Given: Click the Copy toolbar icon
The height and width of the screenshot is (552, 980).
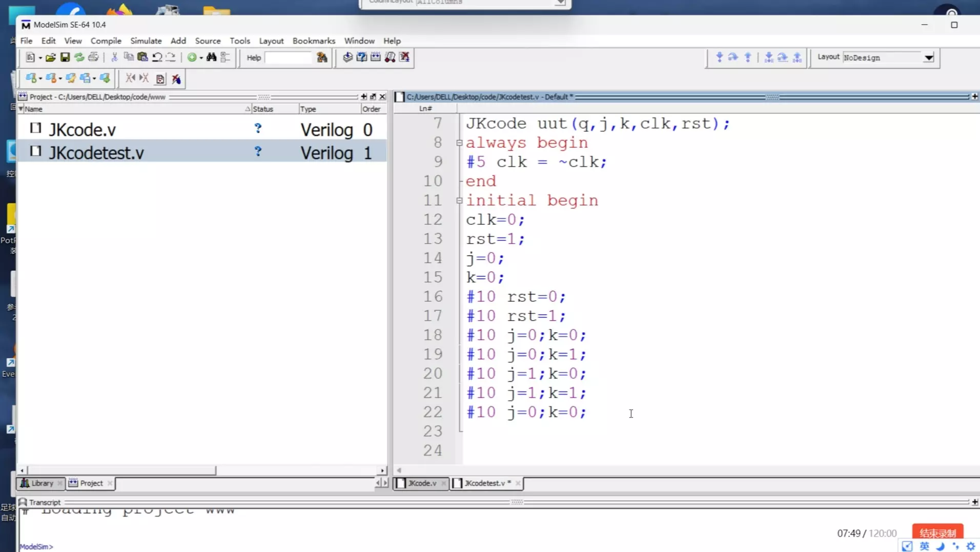Looking at the screenshot, I should tap(129, 57).
